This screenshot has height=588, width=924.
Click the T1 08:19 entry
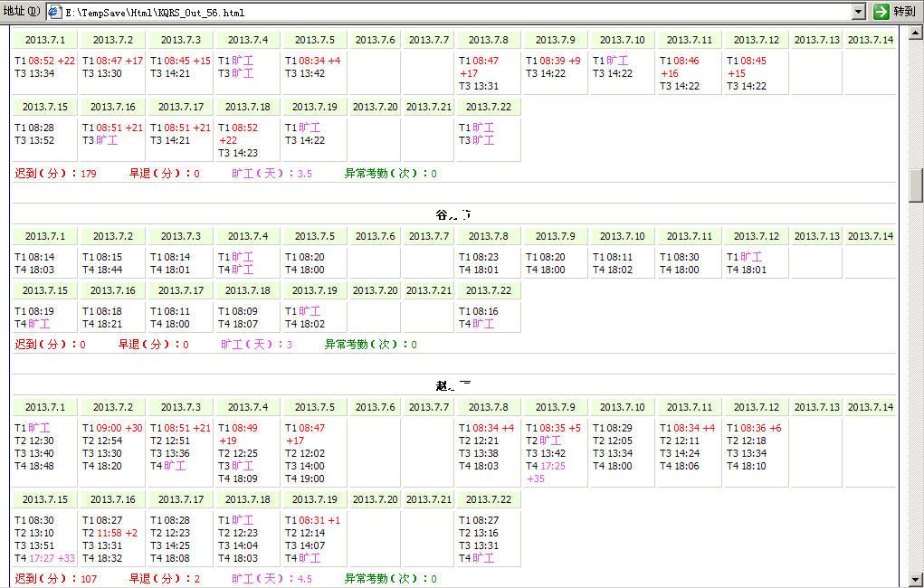[x=34, y=312]
